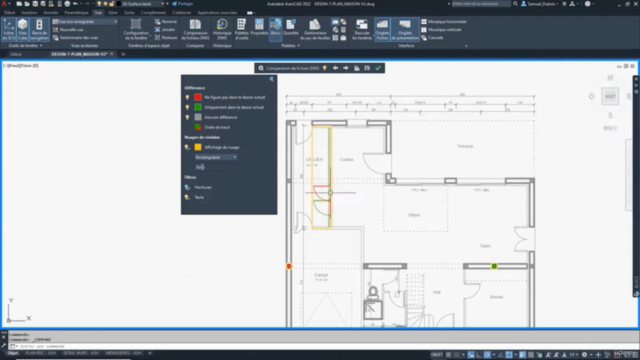Image resolution: width=640 pixels, height=360 pixels.
Task: Open Palettes d'outils
Action: pos(241,30)
